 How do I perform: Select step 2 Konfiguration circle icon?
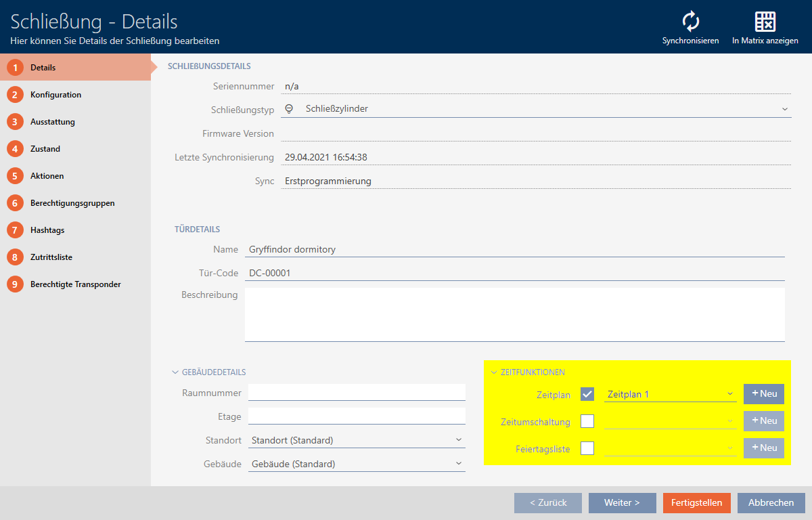click(15, 95)
